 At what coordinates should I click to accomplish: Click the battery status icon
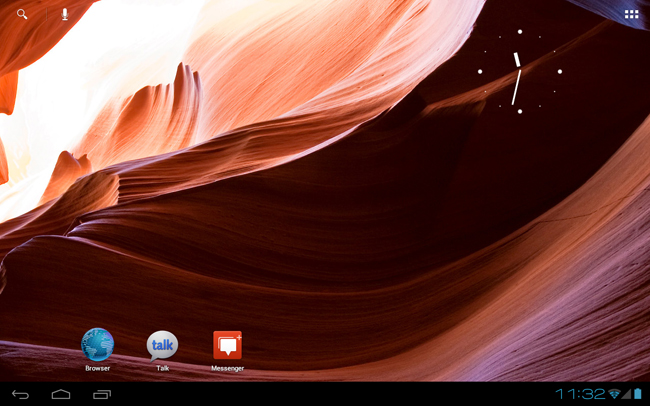(638, 394)
